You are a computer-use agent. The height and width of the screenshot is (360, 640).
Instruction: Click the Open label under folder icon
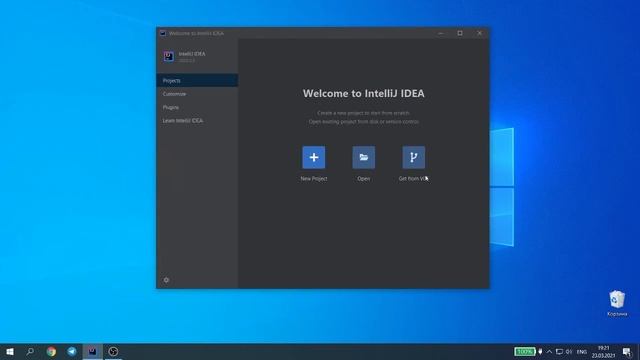(363, 179)
